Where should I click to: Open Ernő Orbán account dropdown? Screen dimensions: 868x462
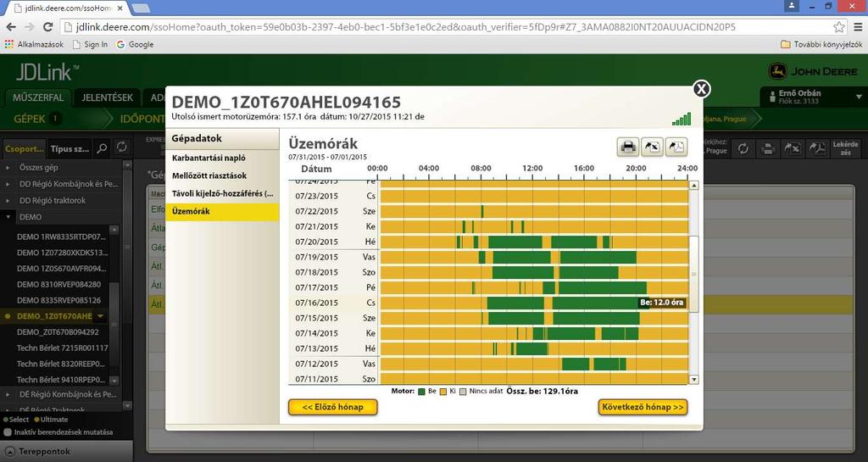click(x=859, y=97)
